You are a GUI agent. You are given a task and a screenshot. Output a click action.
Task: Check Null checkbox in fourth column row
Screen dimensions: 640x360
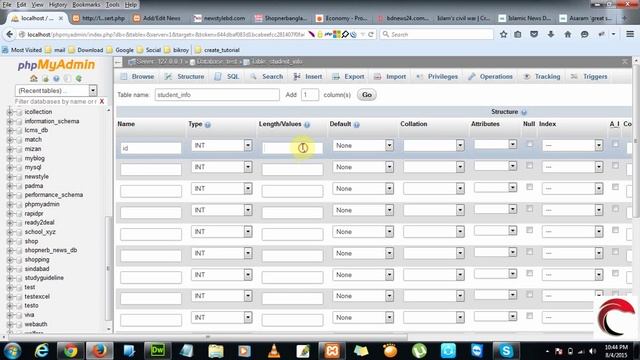529,209
